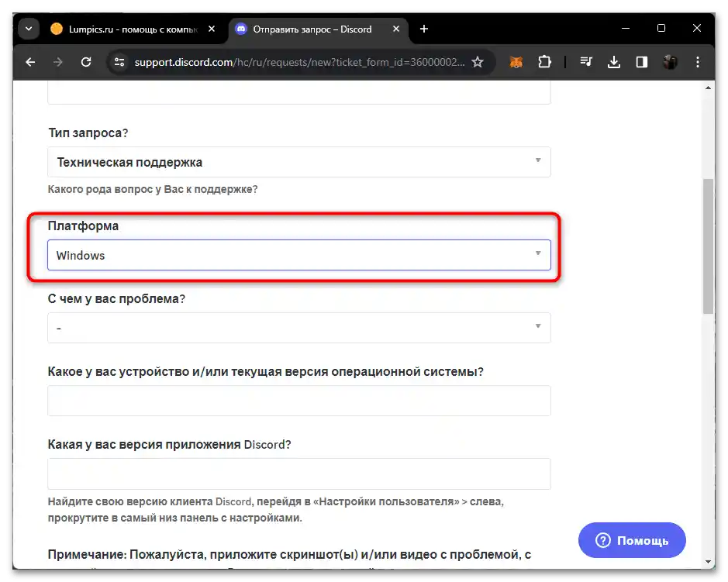This screenshot has height=582, width=728.
Task: Bookmark this page with the star icon
Action: (x=478, y=62)
